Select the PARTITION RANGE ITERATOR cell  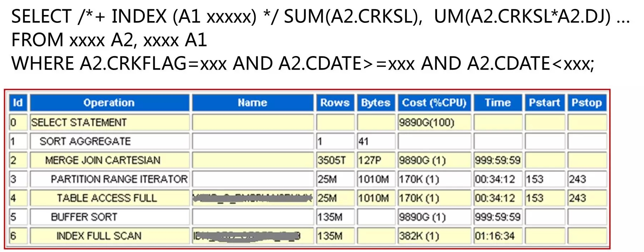[x=109, y=179]
